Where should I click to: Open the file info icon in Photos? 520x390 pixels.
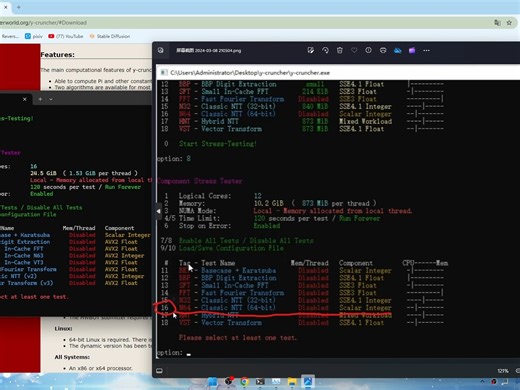click(368, 50)
